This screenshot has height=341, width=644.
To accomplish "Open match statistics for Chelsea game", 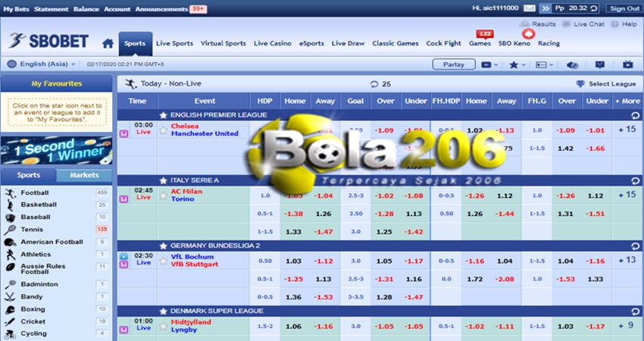I will [x=123, y=134].
